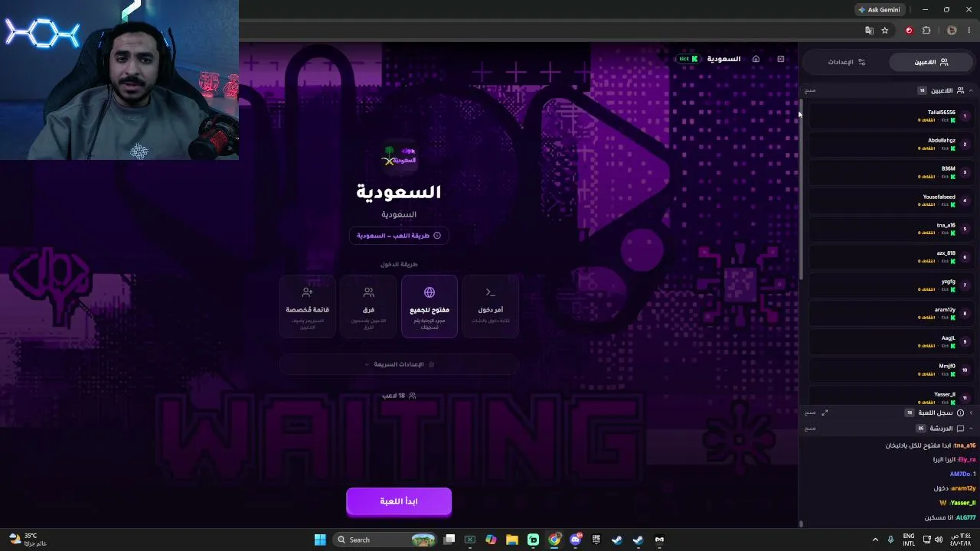Click the home icon in the top bar

pos(756,59)
